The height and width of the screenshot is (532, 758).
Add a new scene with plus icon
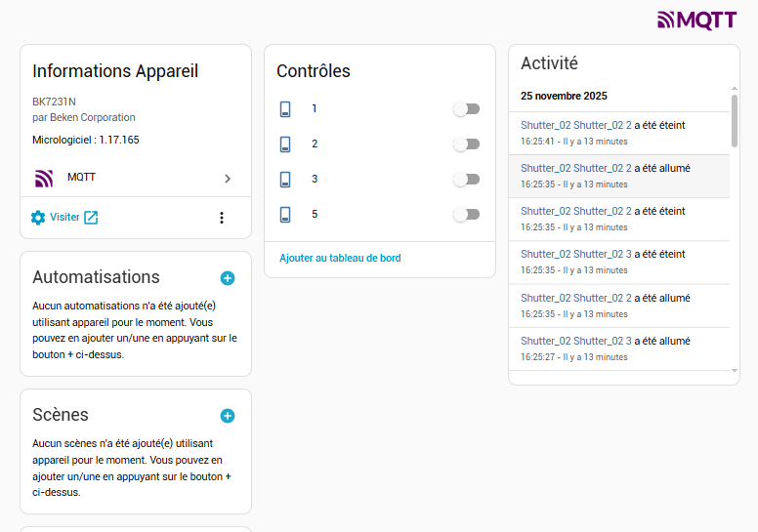pyautogui.click(x=228, y=416)
